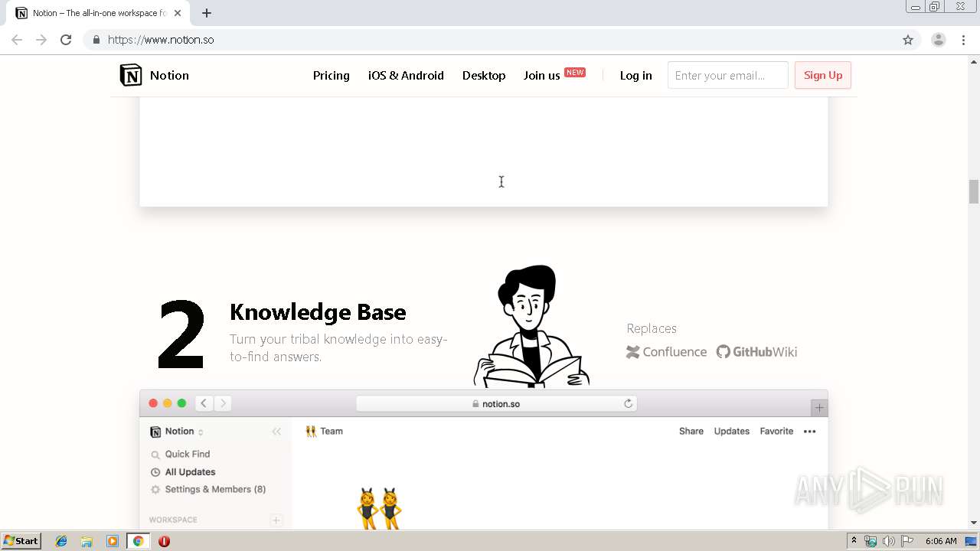Viewport: 980px width, 551px height.
Task: Bookmark this page with the star icon
Action: [908, 40]
